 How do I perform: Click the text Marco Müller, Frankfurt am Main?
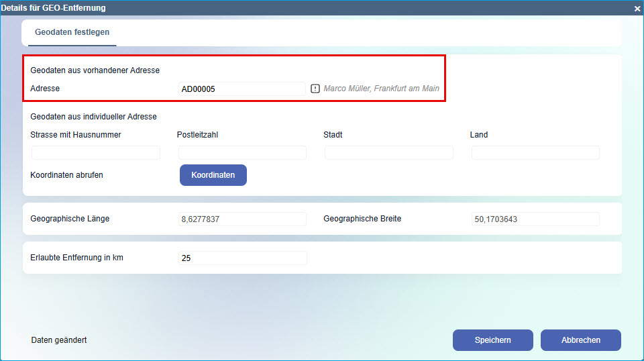click(x=381, y=89)
